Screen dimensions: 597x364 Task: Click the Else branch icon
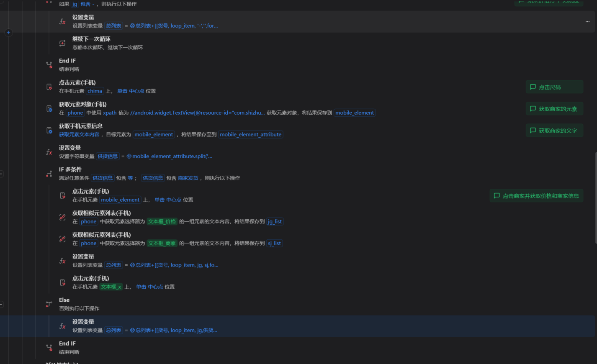pyautogui.click(x=49, y=304)
